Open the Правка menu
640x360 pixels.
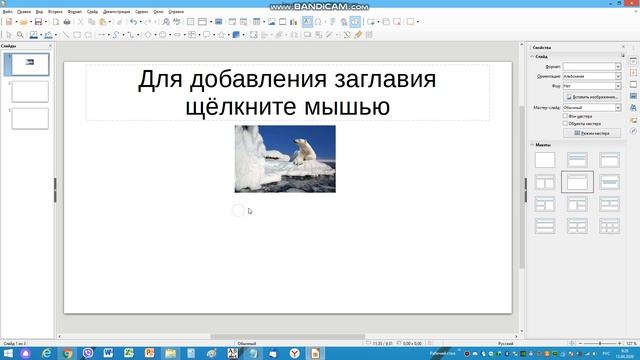[x=24, y=12]
